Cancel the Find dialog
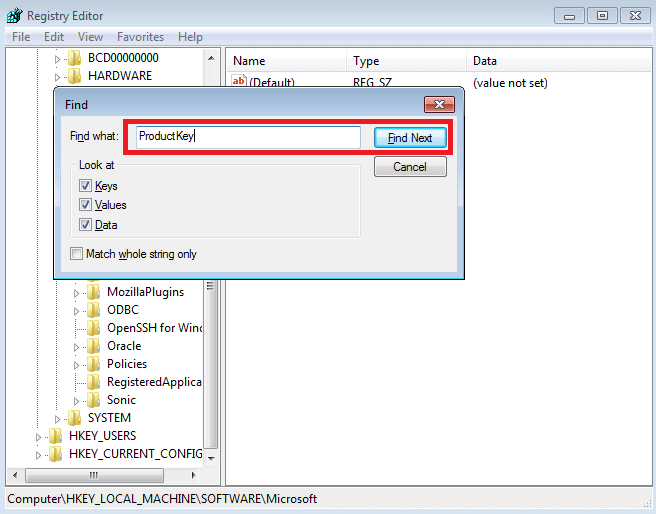The height and width of the screenshot is (514, 656). click(410, 167)
